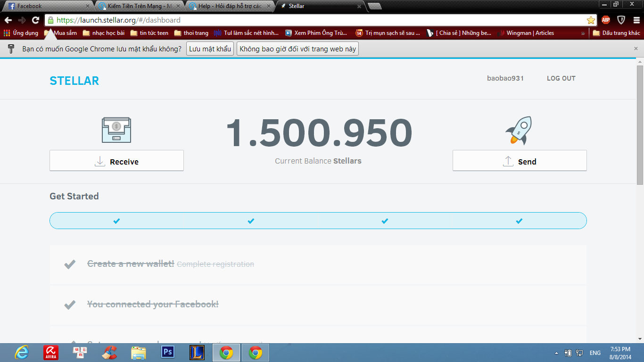Open the thoi trang bookmark folder

[191, 33]
